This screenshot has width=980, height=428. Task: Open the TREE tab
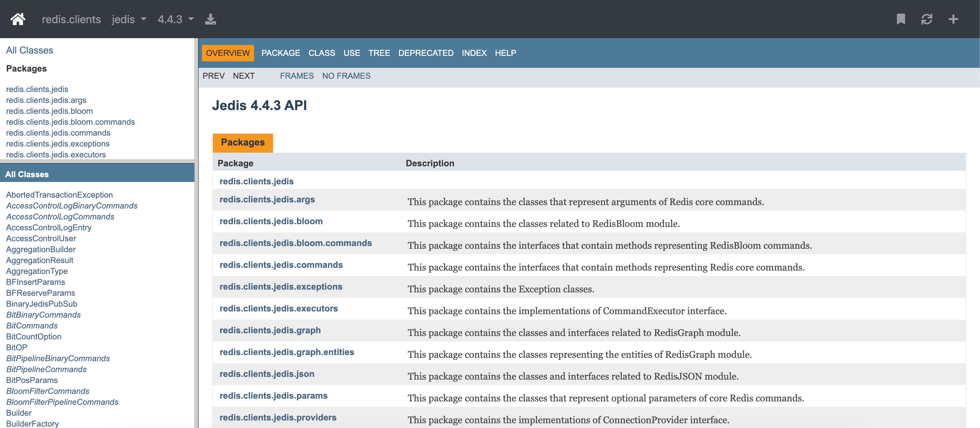(x=379, y=53)
